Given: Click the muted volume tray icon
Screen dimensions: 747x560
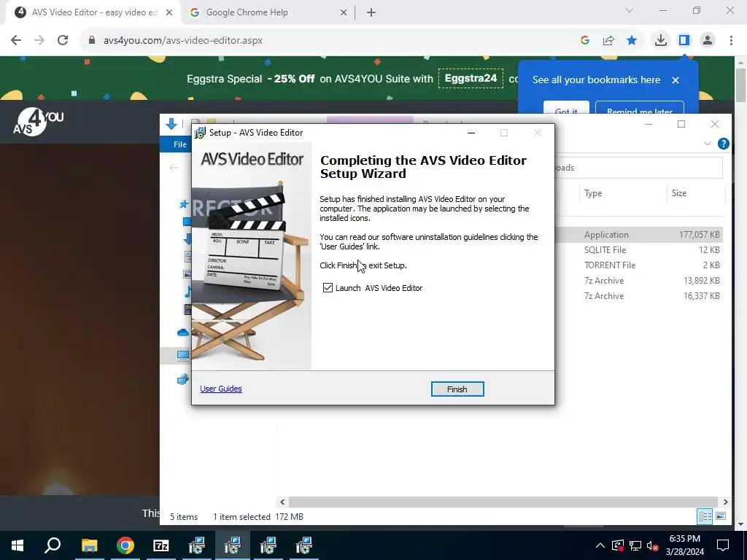Looking at the screenshot, I should click(x=653, y=545).
